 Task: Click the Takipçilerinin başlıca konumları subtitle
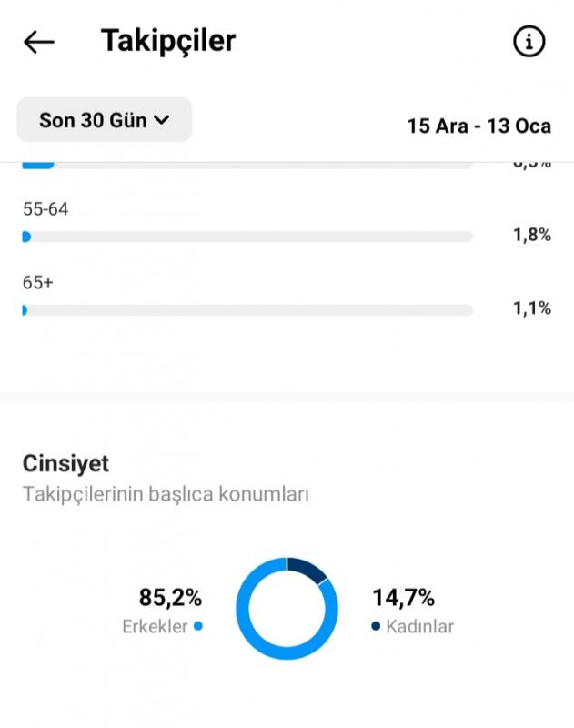(166, 494)
